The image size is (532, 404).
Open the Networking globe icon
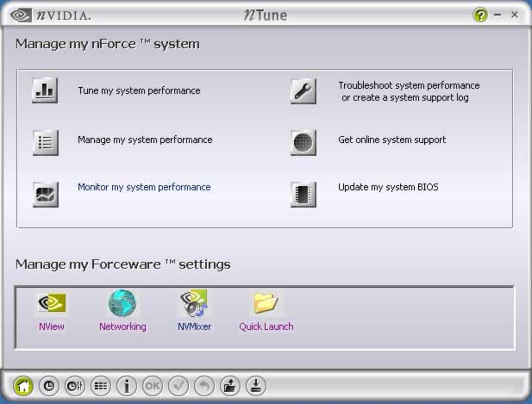(122, 303)
